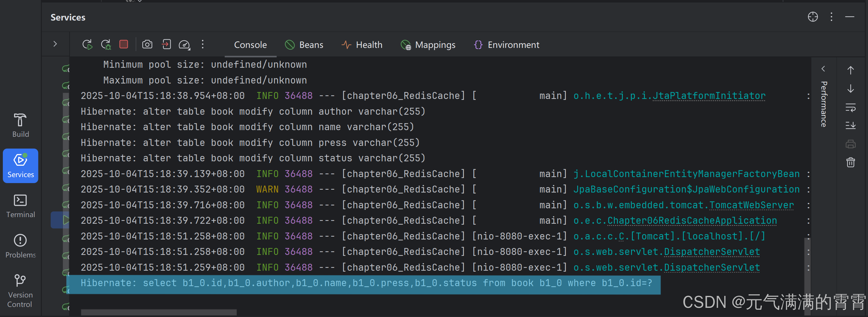Image resolution: width=868 pixels, height=317 pixels.
Task: Switch to the Console tab
Action: coord(250,45)
